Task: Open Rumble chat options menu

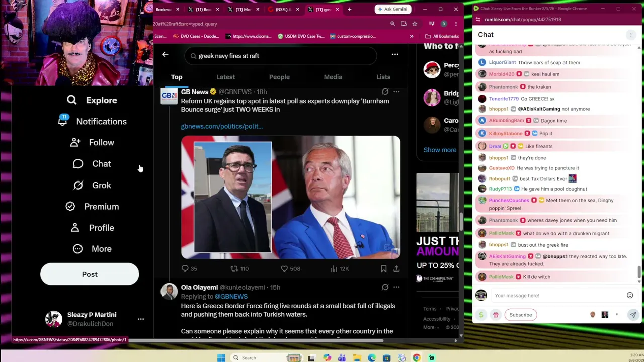Action: click(x=630, y=35)
